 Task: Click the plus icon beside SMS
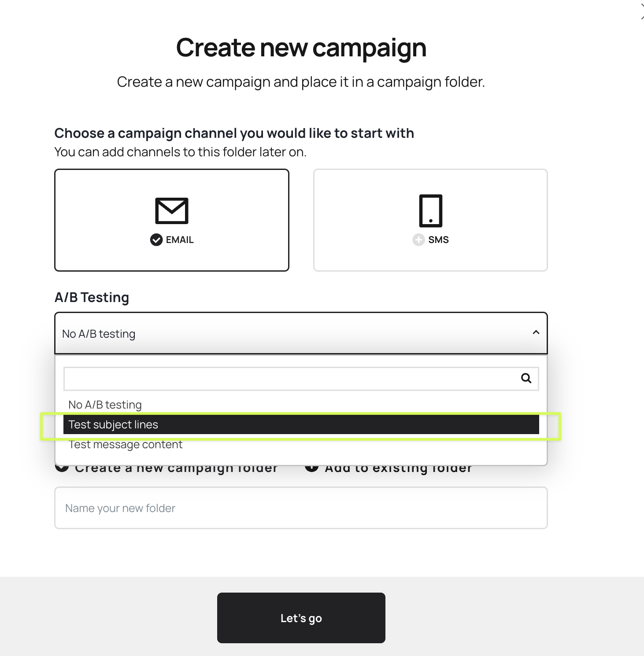[418, 240]
